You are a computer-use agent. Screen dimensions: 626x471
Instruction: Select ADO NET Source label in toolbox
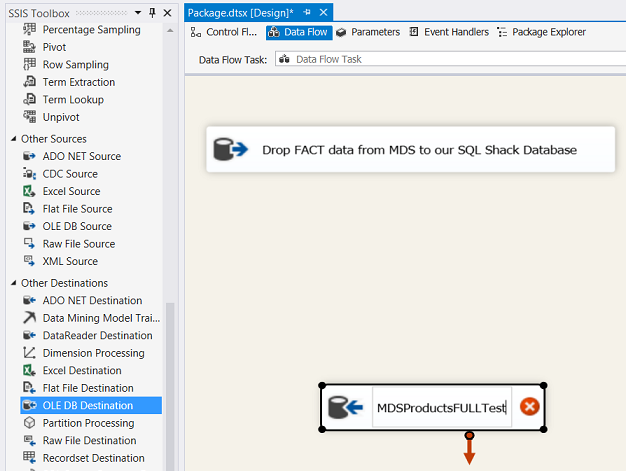click(82, 156)
